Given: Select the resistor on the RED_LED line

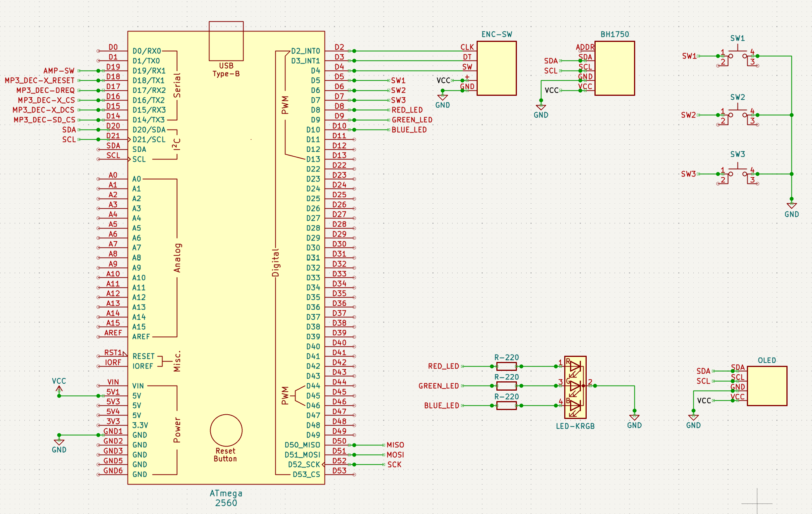Looking at the screenshot, I should coord(506,366).
